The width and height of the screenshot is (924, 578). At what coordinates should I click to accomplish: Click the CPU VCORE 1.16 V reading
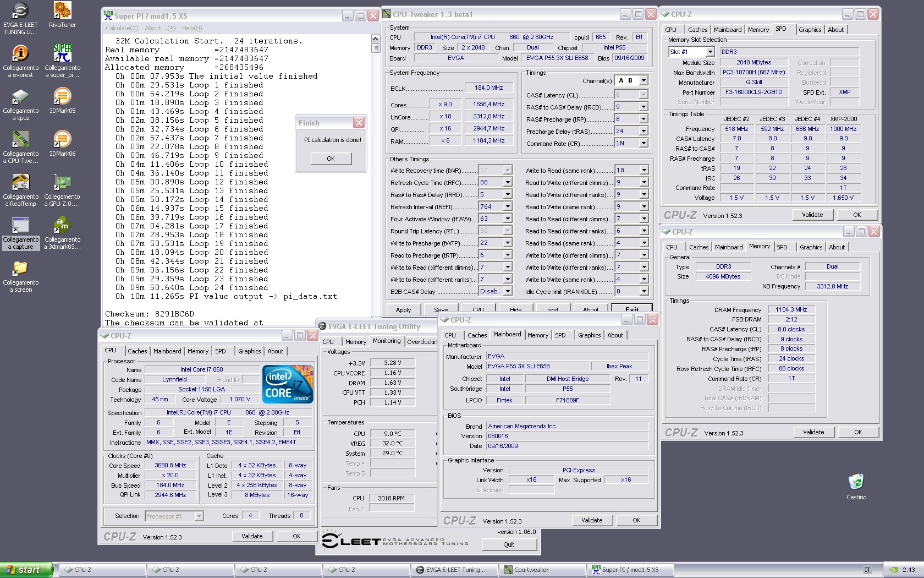click(393, 373)
